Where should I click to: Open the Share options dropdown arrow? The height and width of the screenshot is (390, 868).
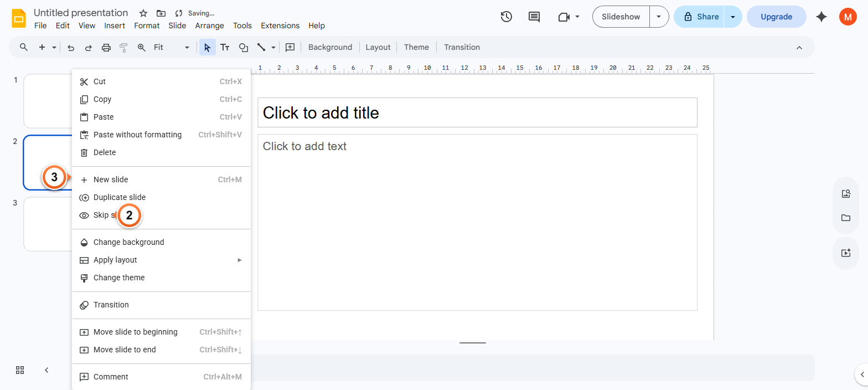(733, 17)
